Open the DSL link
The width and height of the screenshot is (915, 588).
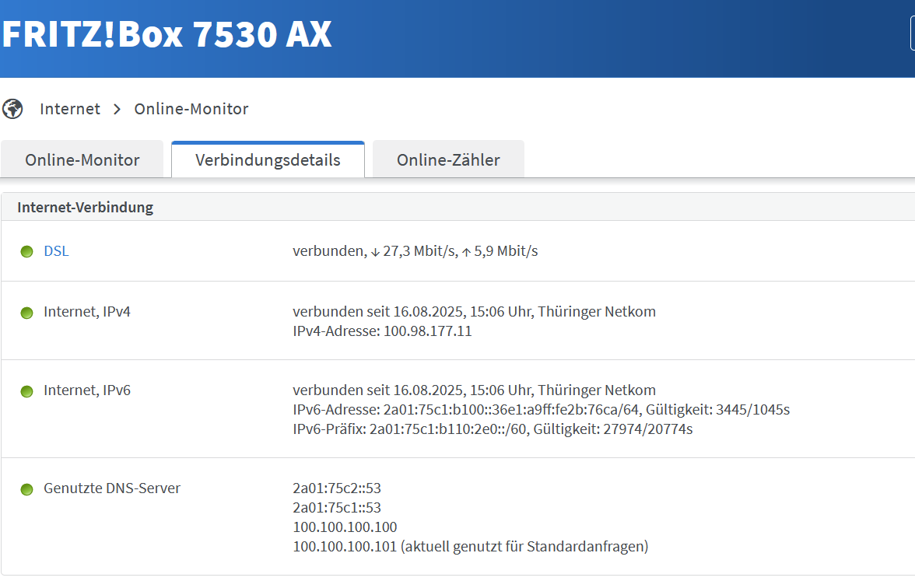(x=56, y=250)
